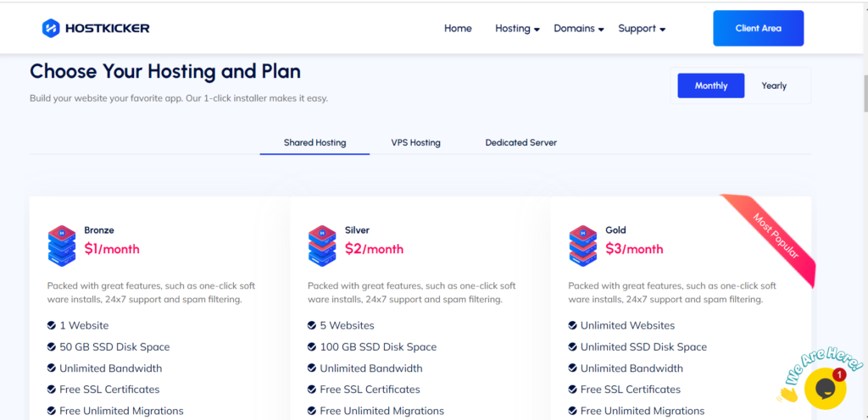Click the Silver plan server stack icon
868x420 pixels.
point(322,245)
